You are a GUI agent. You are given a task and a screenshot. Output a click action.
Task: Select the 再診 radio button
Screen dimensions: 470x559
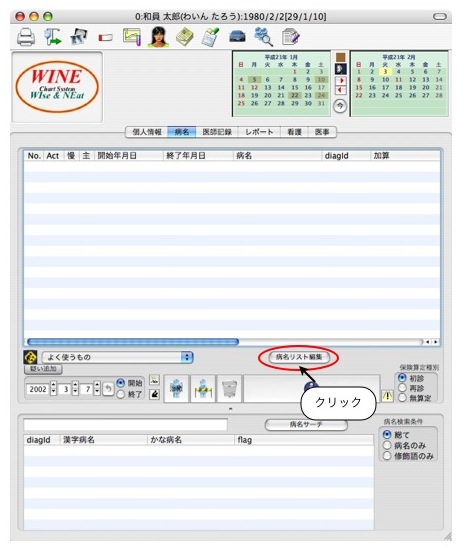(x=402, y=388)
